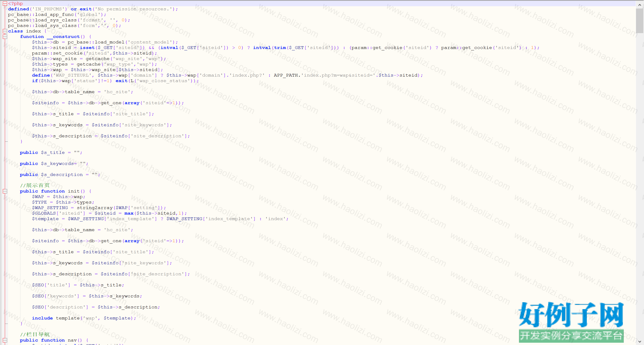Screen dimensions: 644x345
Task: Click the scrollbar down arrow
Action: point(639,341)
